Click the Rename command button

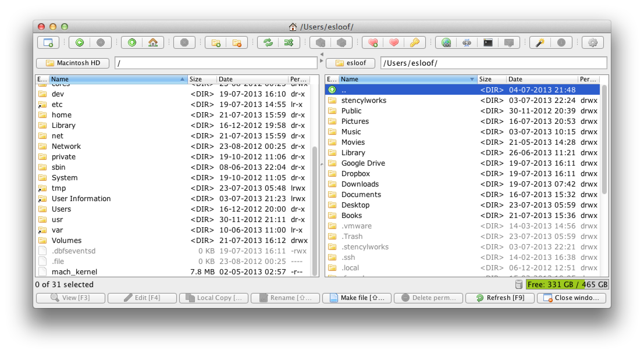[285, 298]
